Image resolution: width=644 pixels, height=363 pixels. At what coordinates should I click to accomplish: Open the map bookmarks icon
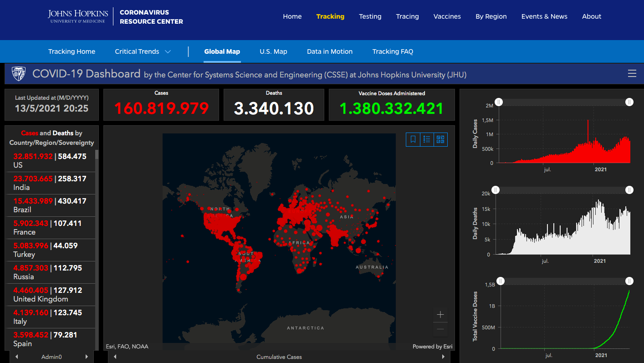[413, 139]
